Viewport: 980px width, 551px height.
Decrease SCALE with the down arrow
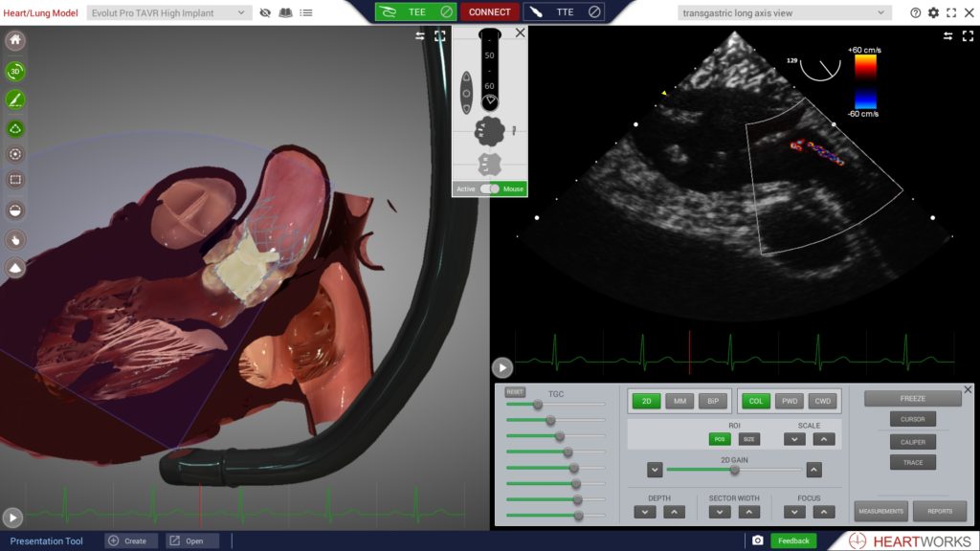point(794,439)
